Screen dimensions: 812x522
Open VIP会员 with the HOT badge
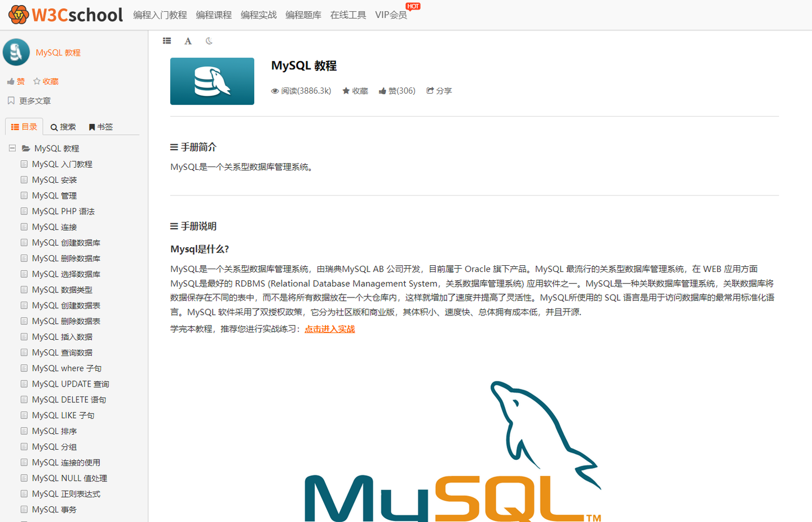pos(391,15)
